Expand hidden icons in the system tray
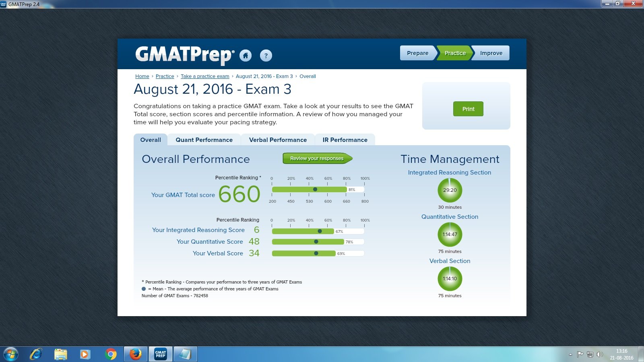644x362 pixels. click(571, 354)
